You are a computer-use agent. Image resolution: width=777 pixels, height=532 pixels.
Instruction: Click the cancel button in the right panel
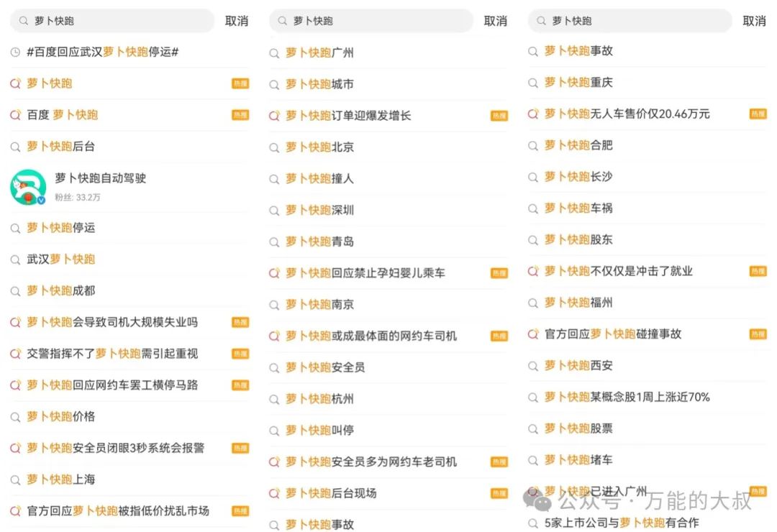tap(754, 21)
